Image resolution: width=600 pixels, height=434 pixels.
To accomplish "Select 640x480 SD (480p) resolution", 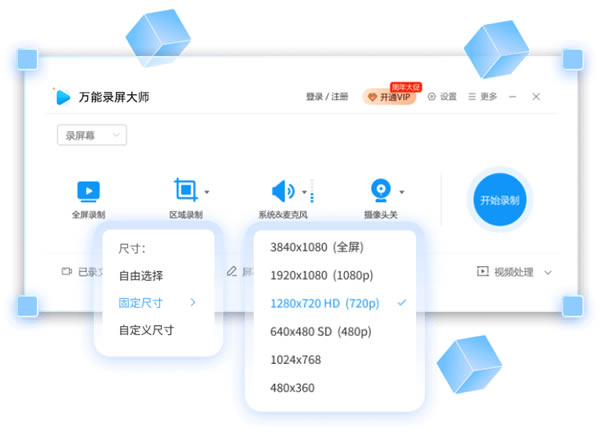I will coord(321,331).
